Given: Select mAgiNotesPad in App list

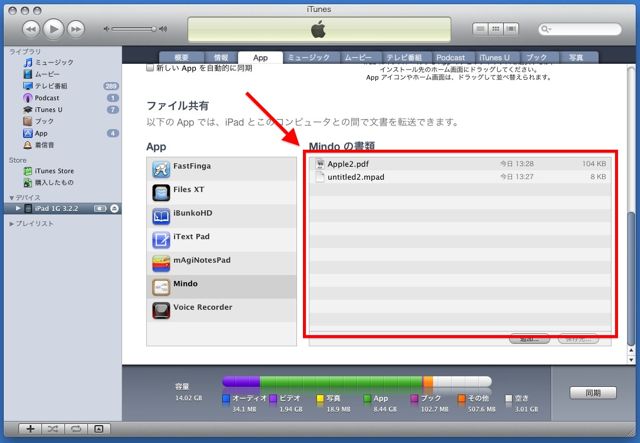Looking at the screenshot, I should 222,263.
